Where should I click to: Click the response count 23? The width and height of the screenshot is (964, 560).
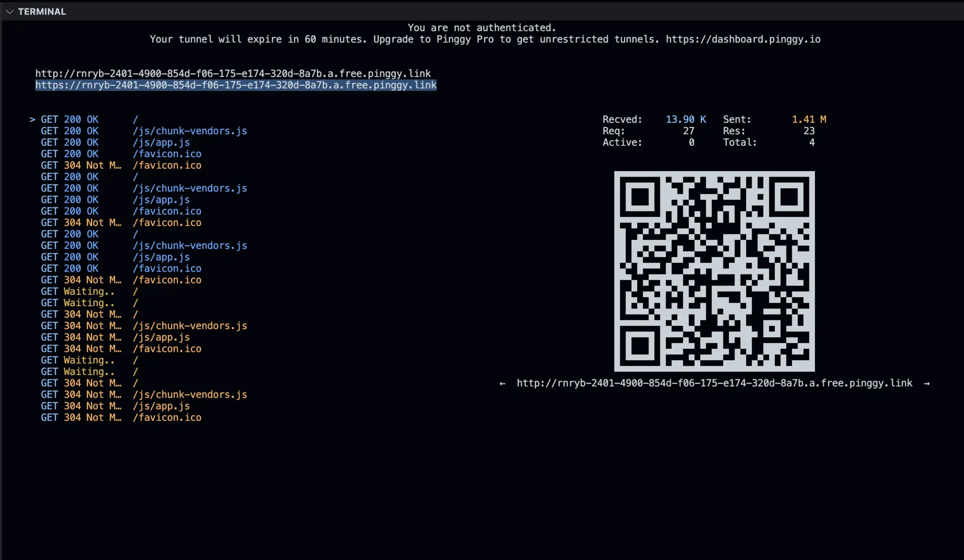coord(809,131)
